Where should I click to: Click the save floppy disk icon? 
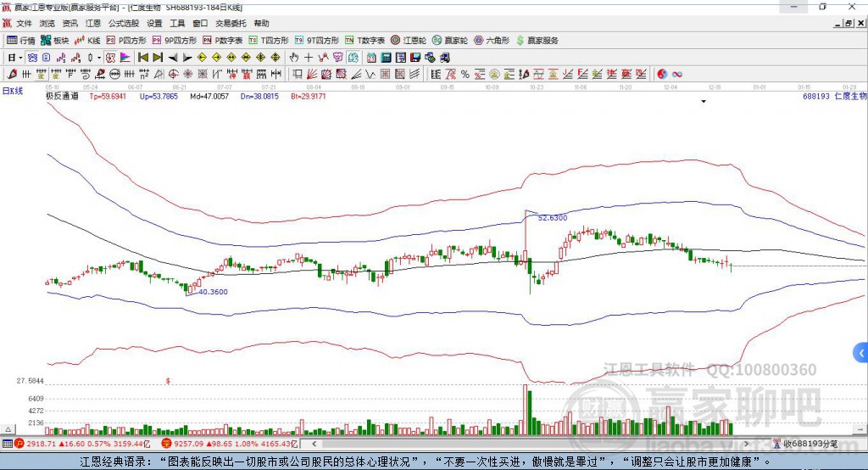pos(415,58)
